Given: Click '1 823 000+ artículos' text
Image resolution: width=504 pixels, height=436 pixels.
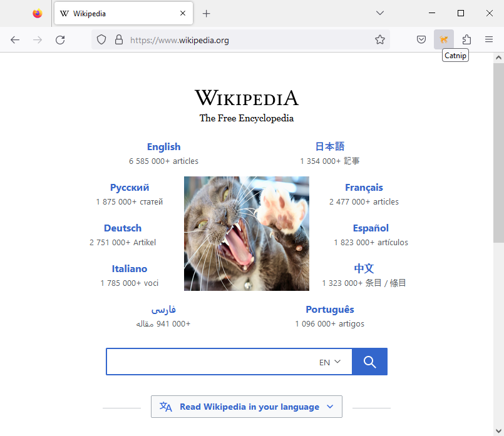Looking at the screenshot, I should pyautogui.click(x=371, y=243).
